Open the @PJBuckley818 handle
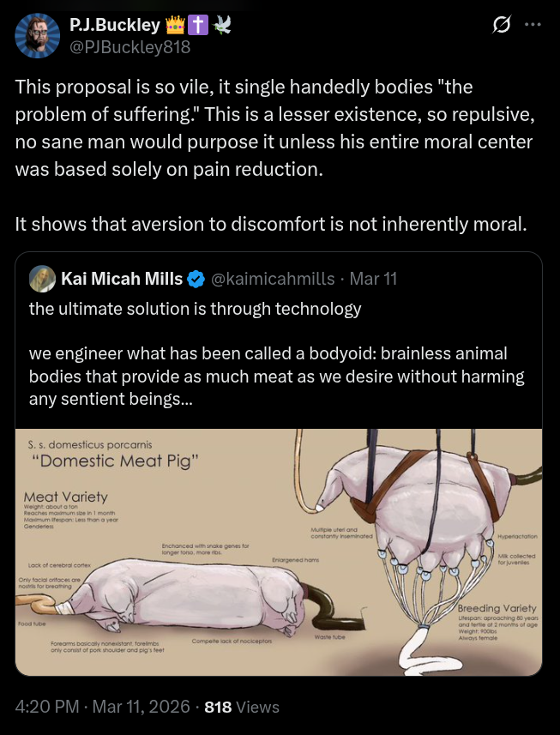 [129, 47]
